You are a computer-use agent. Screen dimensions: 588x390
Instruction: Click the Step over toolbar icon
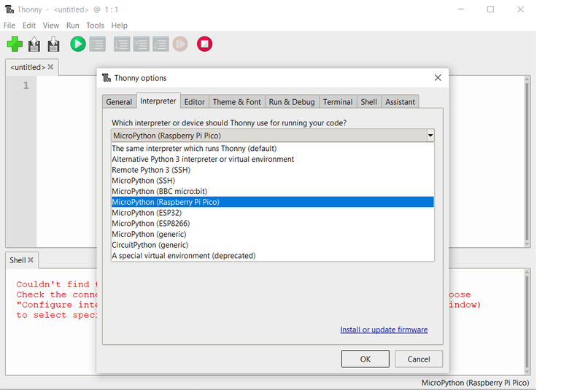coord(122,44)
